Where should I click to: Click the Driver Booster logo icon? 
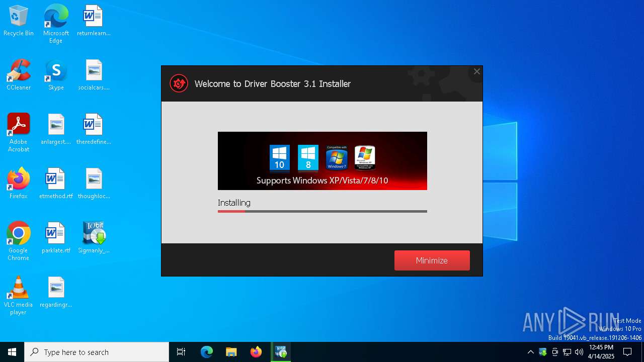click(x=179, y=83)
